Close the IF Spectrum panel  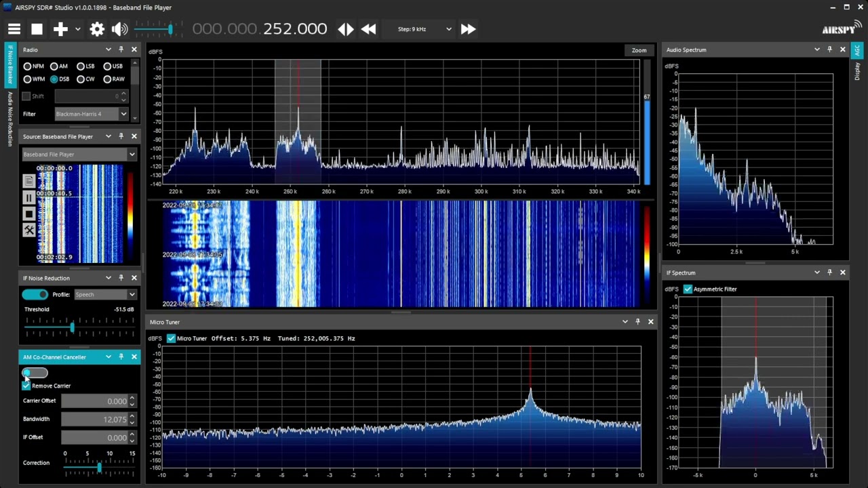(843, 272)
